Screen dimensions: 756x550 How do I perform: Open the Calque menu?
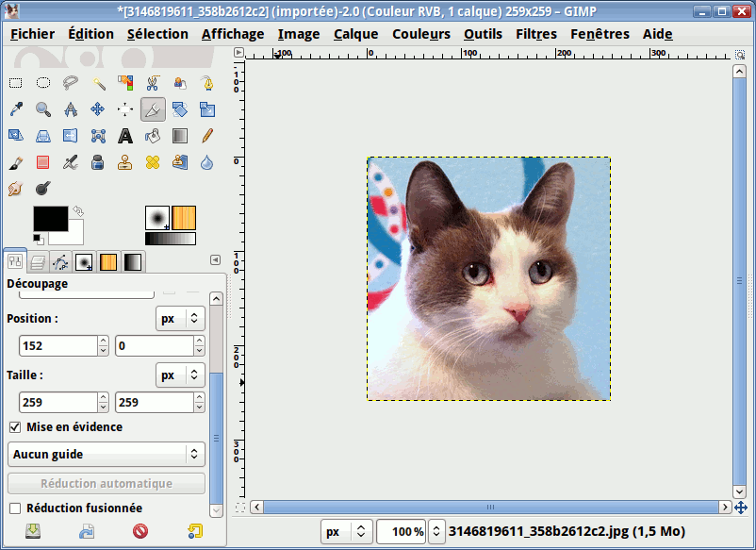pos(356,34)
